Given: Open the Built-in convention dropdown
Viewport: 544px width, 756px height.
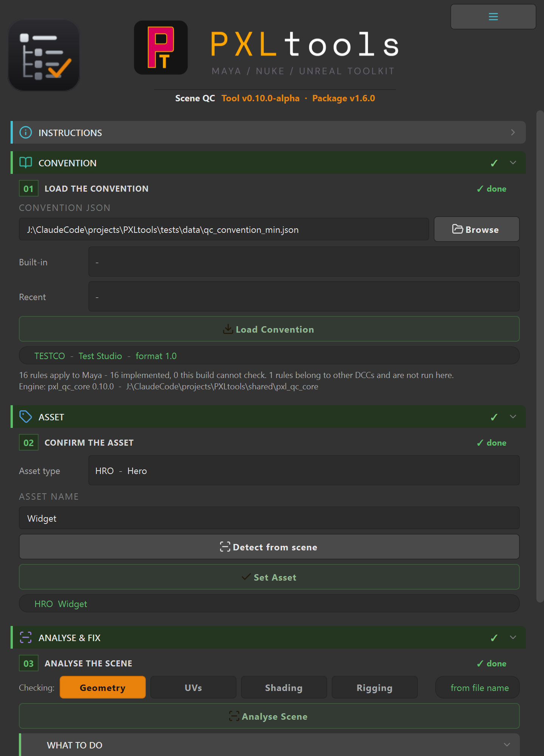Looking at the screenshot, I should point(304,262).
